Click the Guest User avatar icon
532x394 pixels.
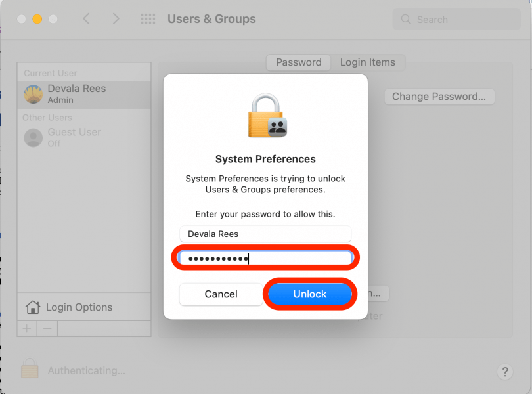(33, 138)
